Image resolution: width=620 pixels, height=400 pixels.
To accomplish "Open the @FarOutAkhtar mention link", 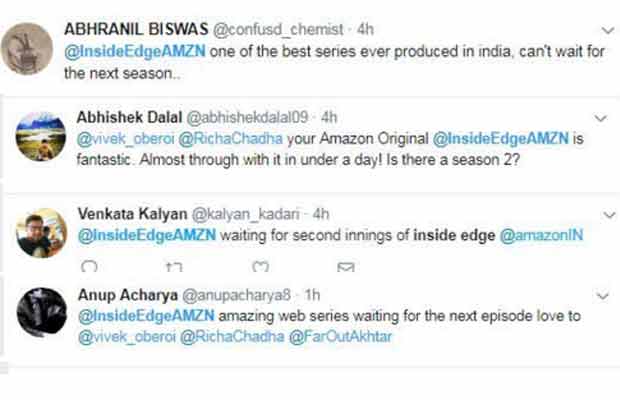I will tap(346, 339).
